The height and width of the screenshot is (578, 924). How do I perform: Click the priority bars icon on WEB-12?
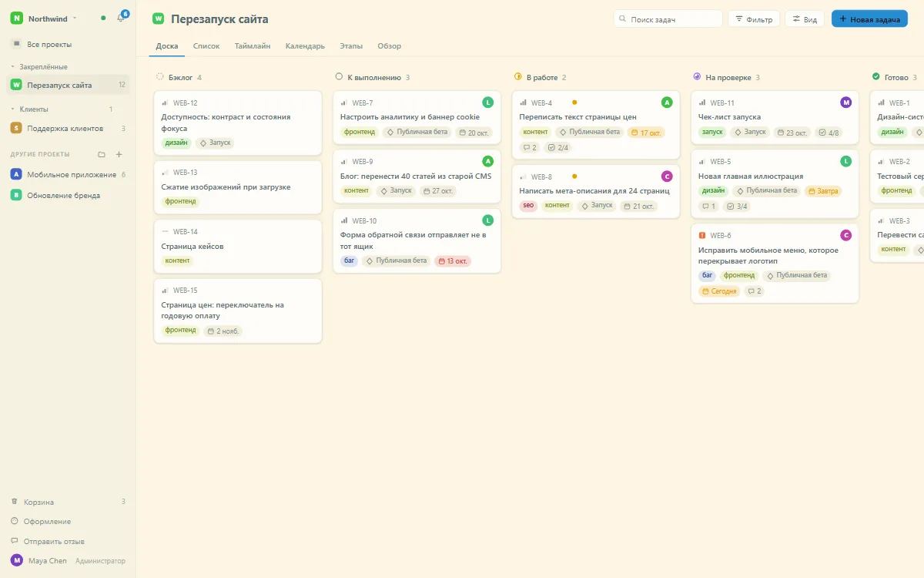165,102
